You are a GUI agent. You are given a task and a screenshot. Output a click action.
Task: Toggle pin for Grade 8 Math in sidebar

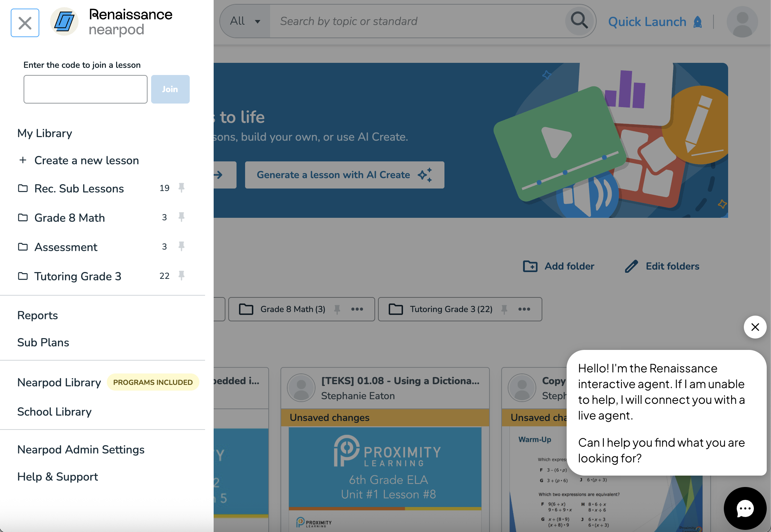(181, 217)
